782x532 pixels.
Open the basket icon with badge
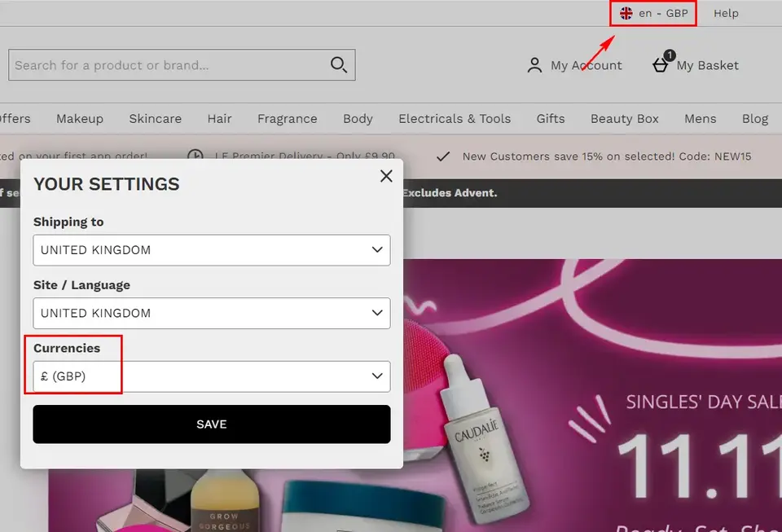(x=663, y=62)
